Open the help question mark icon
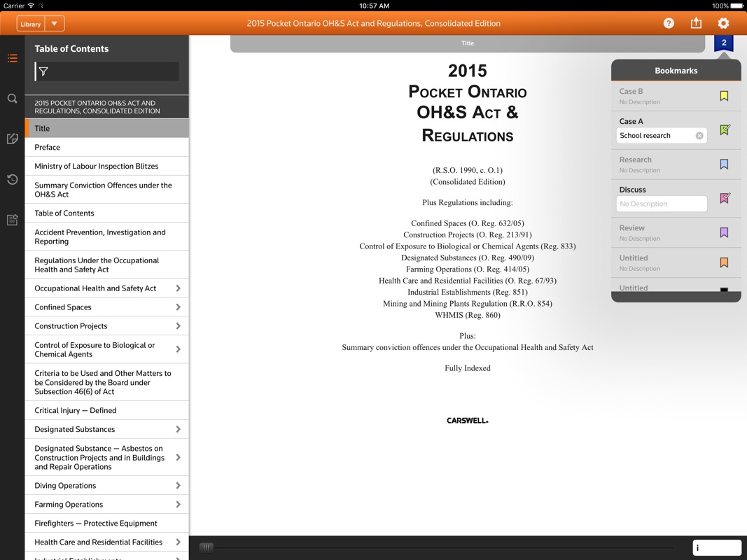Screen dimensions: 747x560 click(669, 23)
